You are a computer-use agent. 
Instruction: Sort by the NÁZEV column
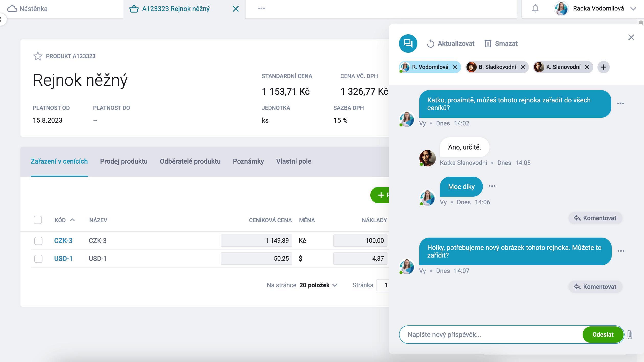[98, 220]
